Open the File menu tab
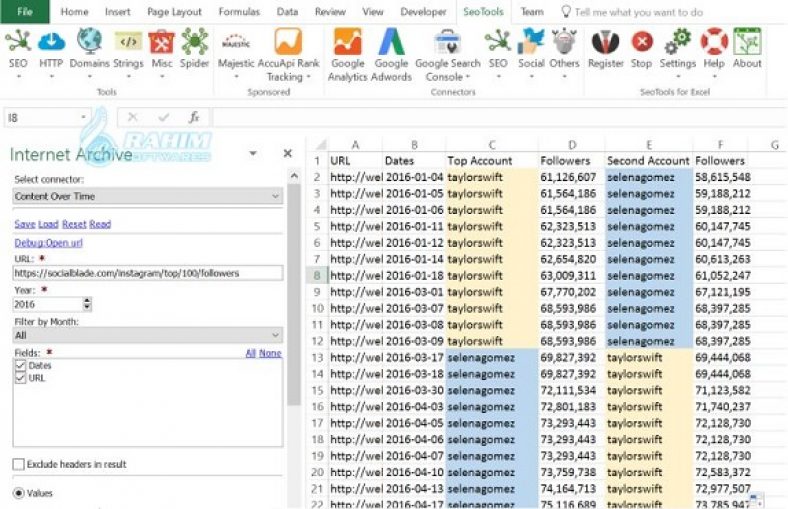Viewport: 788px width, 509px height. pos(25,12)
